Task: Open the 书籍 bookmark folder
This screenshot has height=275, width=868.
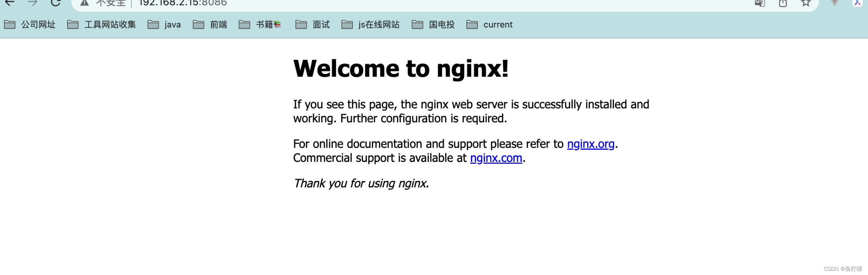Action: point(260,25)
